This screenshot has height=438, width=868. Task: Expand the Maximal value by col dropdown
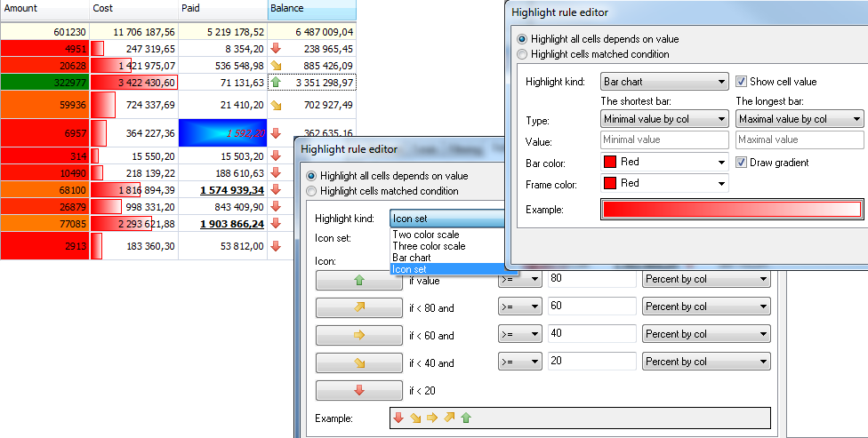pyautogui.click(x=800, y=119)
